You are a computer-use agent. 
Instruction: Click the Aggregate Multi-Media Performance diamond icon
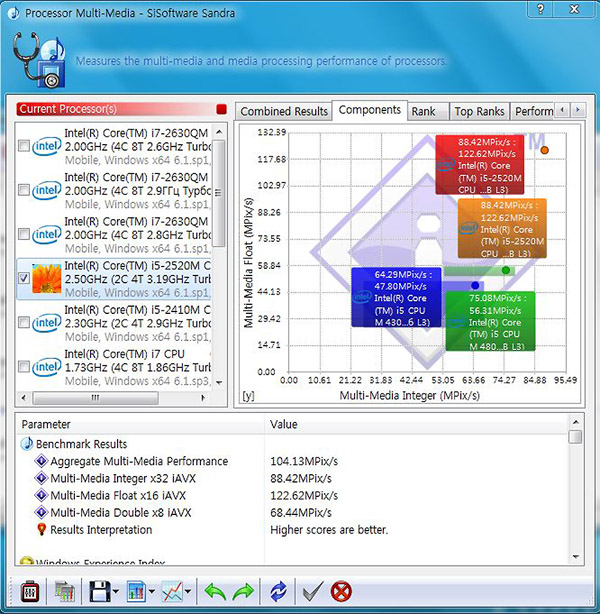pos(41,461)
